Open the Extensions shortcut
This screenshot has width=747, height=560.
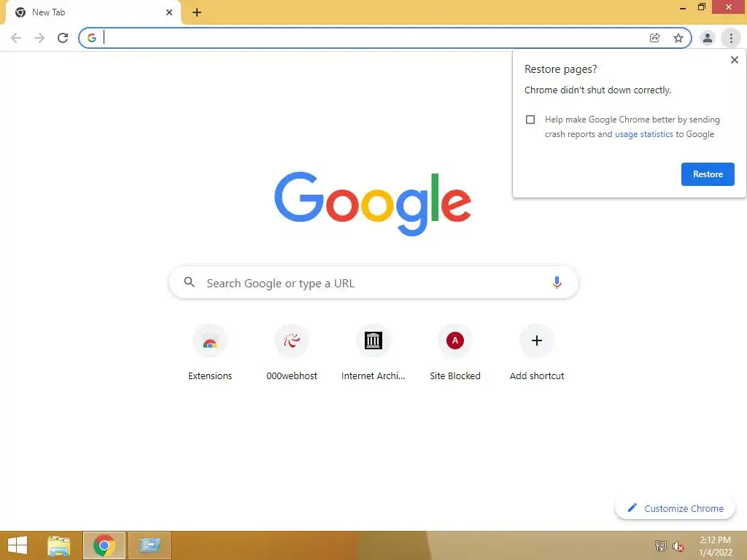click(x=210, y=352)
